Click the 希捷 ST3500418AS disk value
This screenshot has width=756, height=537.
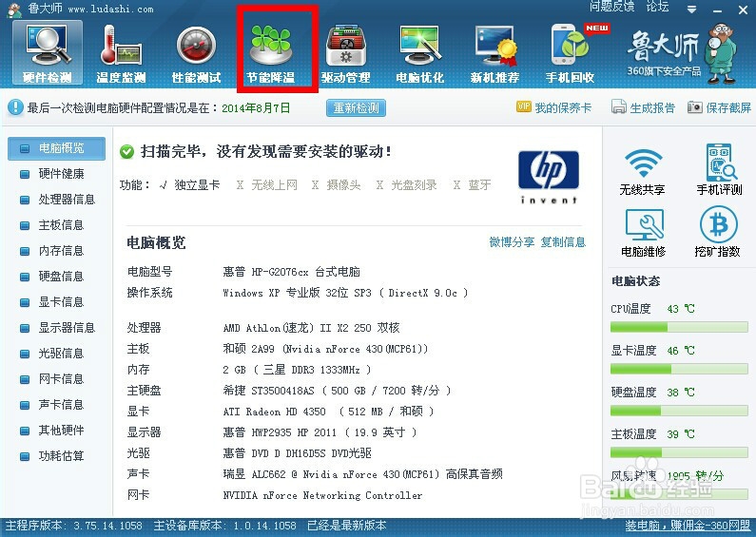coord(337,391)
